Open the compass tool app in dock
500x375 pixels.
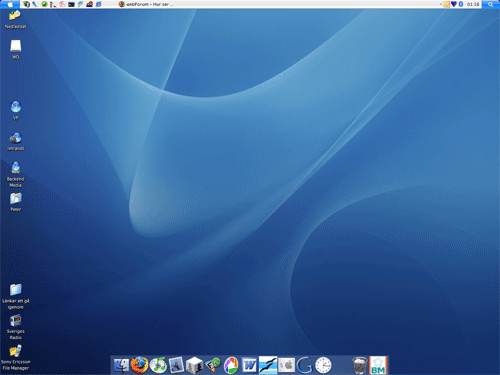point(176,365)
